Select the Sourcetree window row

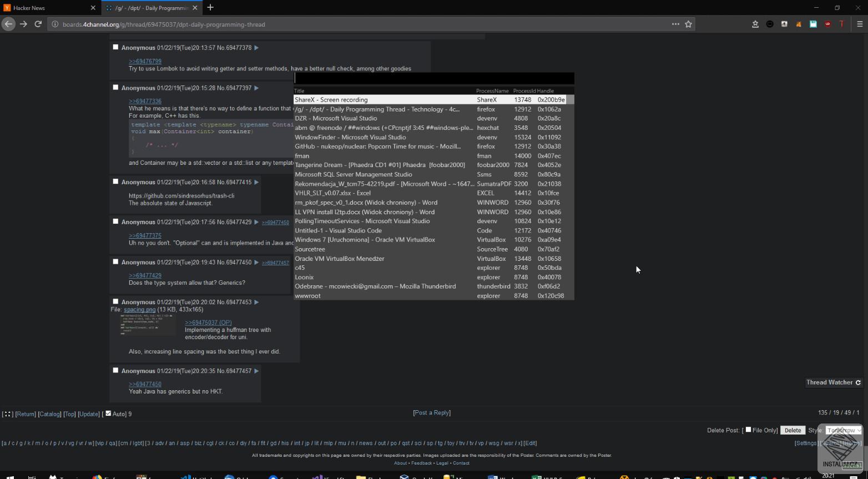[x=433, y=249]
